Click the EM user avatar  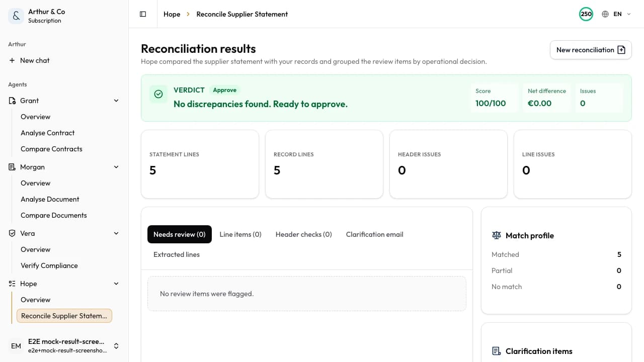point(16,346)
